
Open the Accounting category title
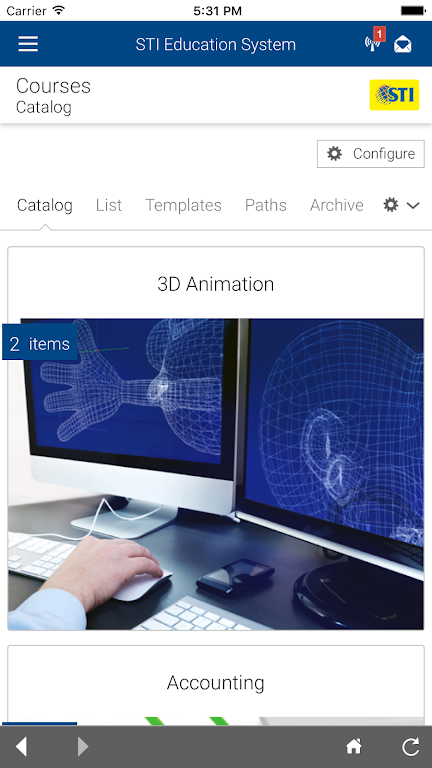click(216, 683)
